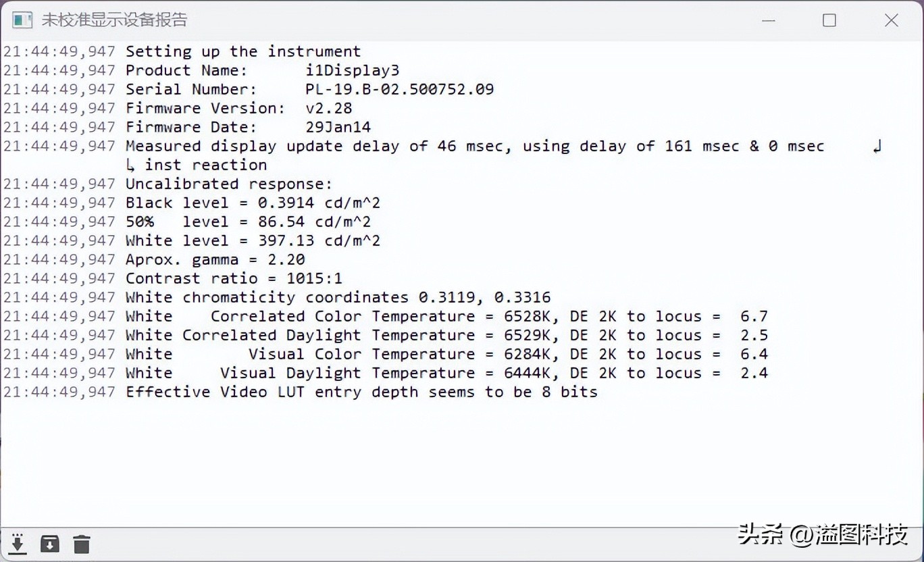This screenshot has height=562, width=924.
Task: Click the "Product Name: i1Display3" log line
Action: pos(262,70)
